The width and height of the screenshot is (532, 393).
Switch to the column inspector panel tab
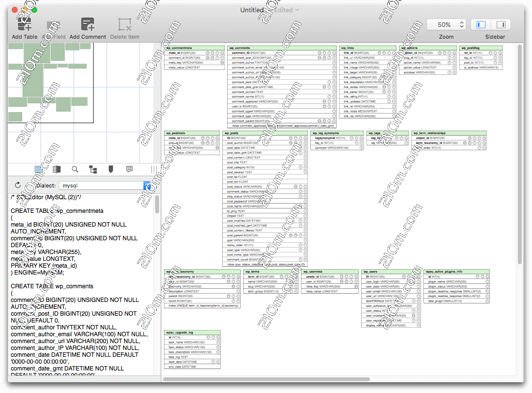click(x=57, y=169)
